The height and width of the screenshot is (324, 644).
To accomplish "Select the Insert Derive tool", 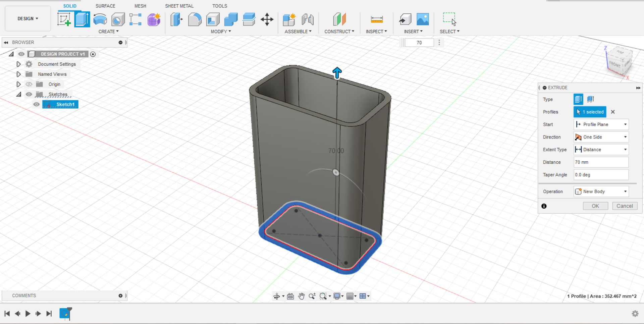I will [x=405, y=19].
